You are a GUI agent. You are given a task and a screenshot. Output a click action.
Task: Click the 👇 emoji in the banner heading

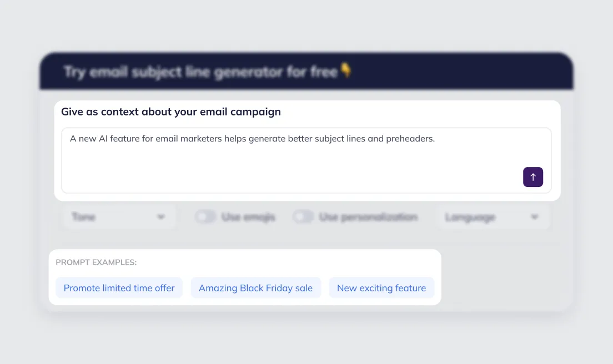tap(345, 70)
